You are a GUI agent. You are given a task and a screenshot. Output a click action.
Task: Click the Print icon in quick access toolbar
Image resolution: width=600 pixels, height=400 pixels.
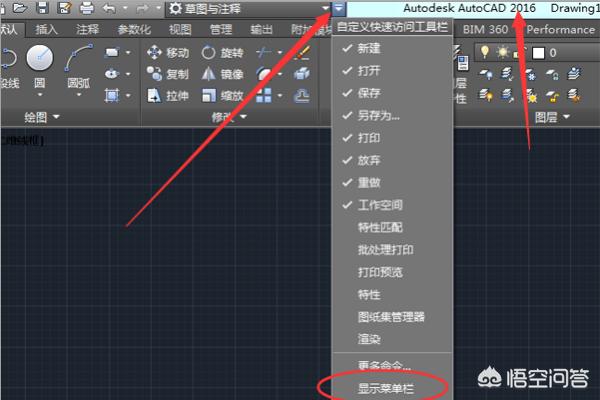click(x=87, y=8)
